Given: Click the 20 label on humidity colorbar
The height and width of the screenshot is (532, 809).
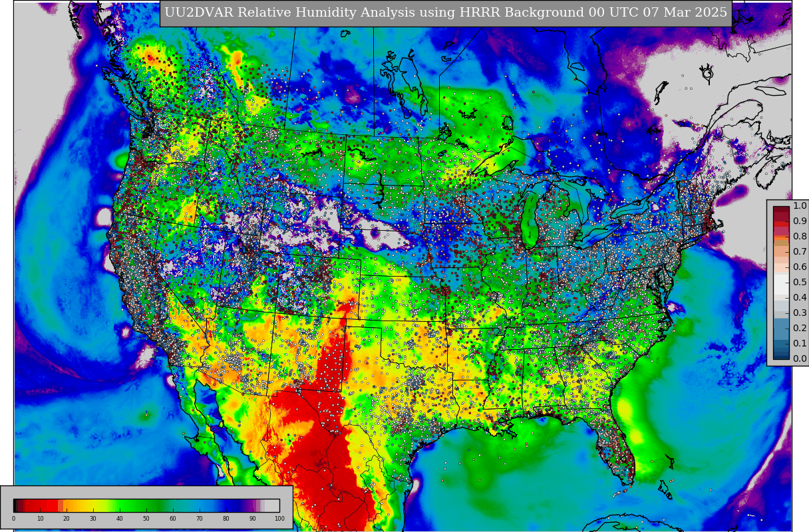Looking at the screenshot, I should [67, 518].
